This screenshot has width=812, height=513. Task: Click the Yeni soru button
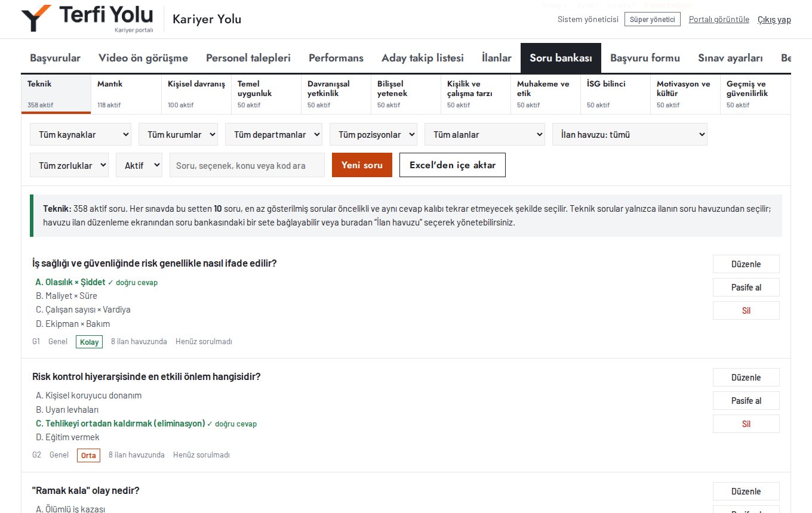click(x=362, y=165)
